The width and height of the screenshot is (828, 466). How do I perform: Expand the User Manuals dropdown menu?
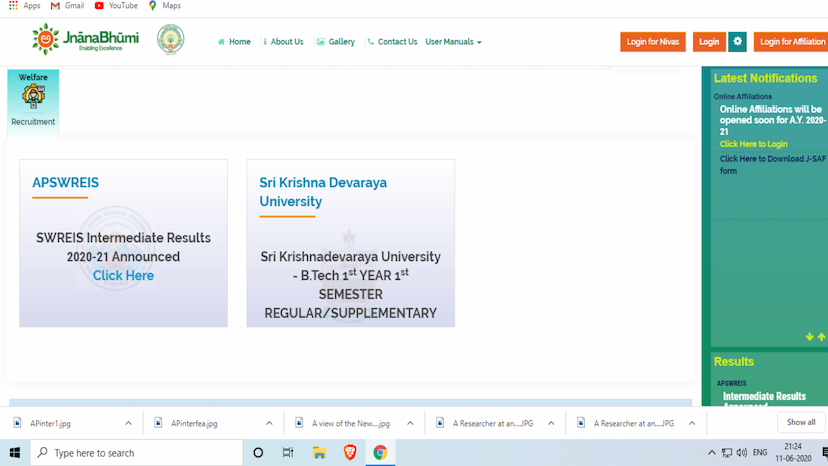(x=453, y=42)
